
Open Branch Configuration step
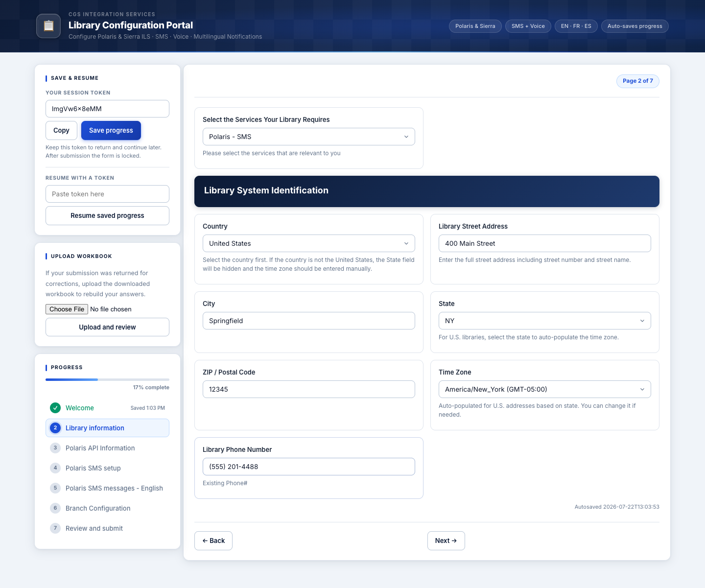pyautogui.click(x=107, y=508)
